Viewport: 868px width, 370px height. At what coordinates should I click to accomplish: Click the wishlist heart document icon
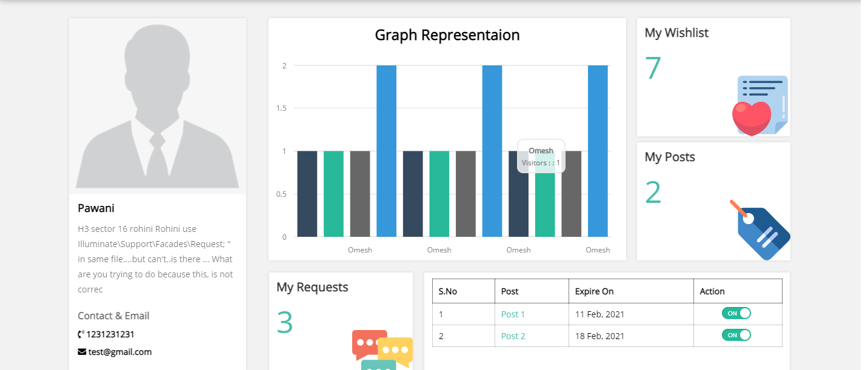(760, 105)
